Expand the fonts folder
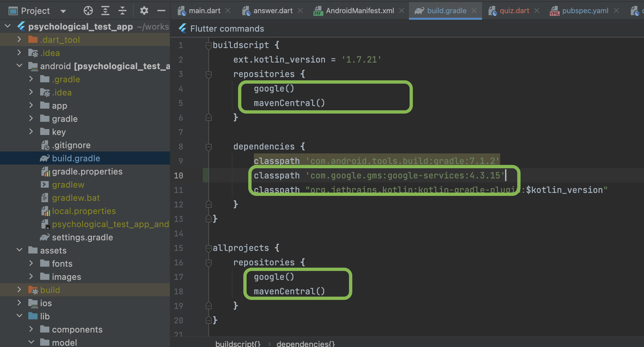Viewport: 644px width, 347px height. [31, 263]
